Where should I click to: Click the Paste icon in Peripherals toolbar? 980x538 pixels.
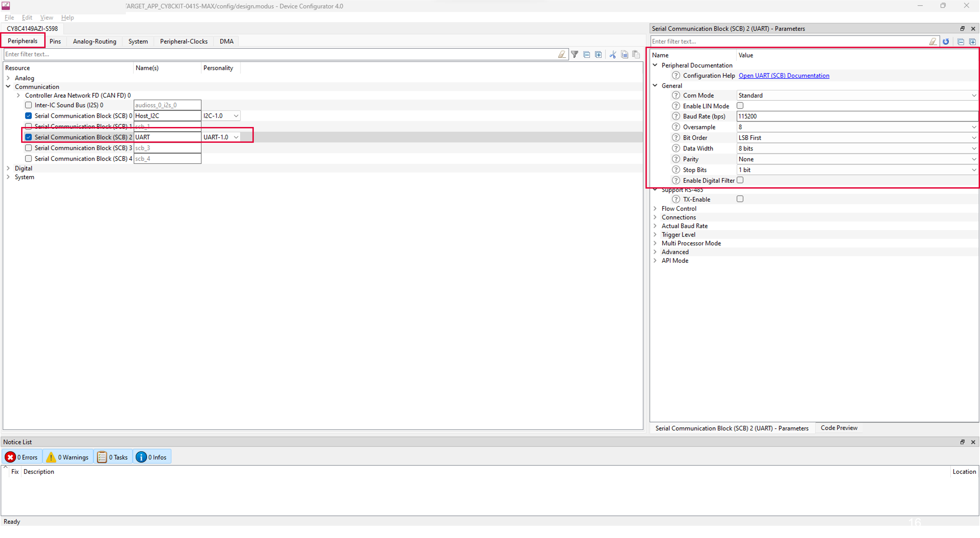point(636,54)
